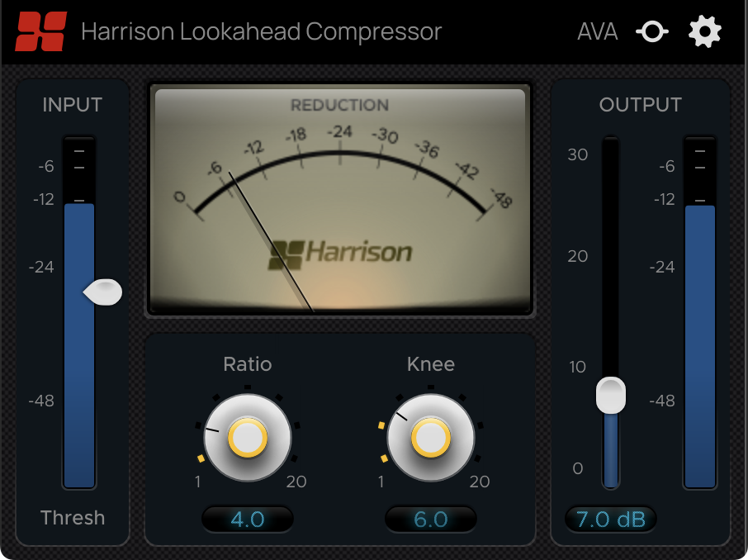Click the Knee knob

(x=431, y=437)
